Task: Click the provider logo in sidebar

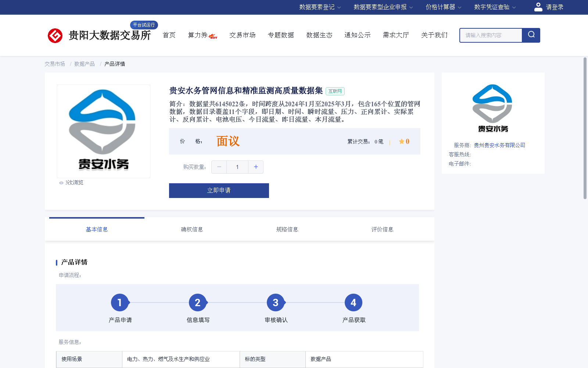Action: [x=492, y=109]
